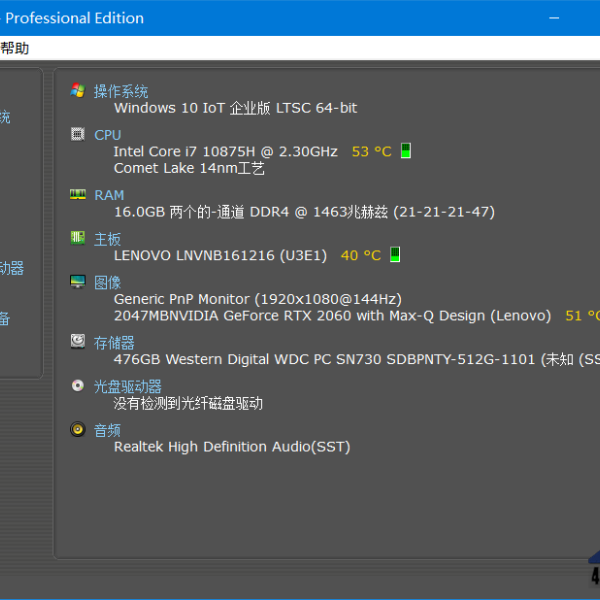The height and width of the screenshot is (600, 600).
Task: Click the monitor graphics icon
Action: click(x=78, y=282)
